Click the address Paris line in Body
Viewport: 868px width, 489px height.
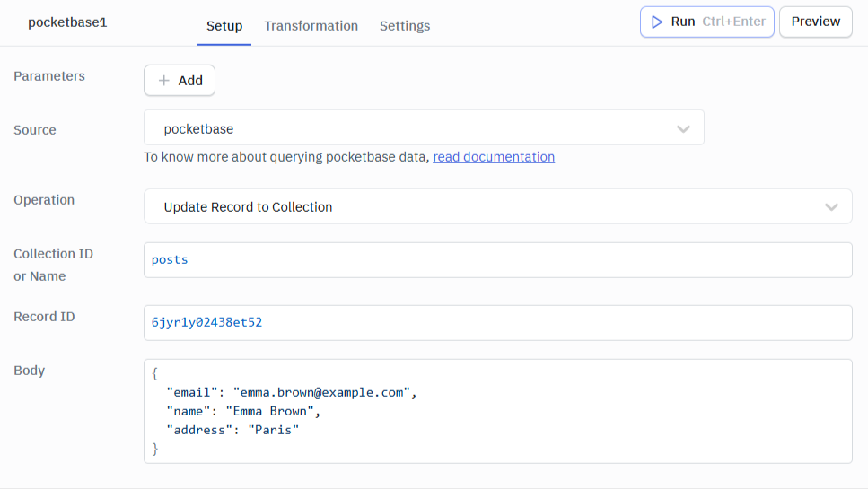pyautogui.click(x=232, y=430)
